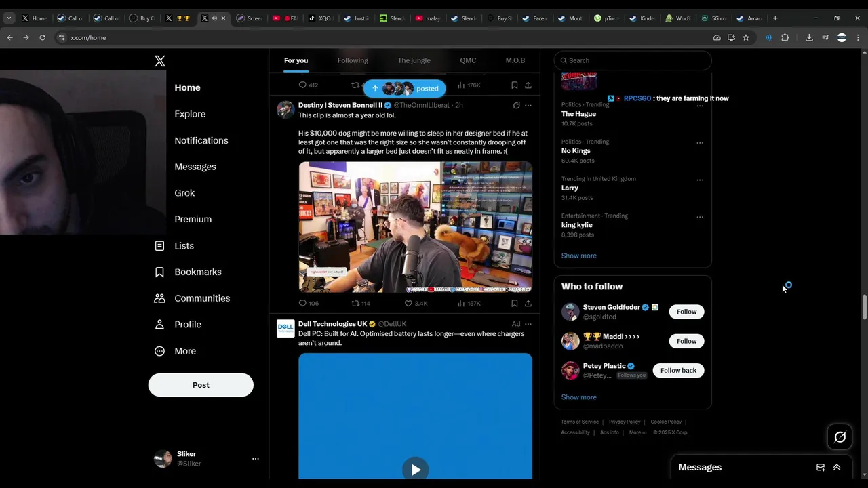This screenshot has width=868, height=488.
Task: Switch to the XQC TikTok browser tab
Action: click(x=320, y=18)
